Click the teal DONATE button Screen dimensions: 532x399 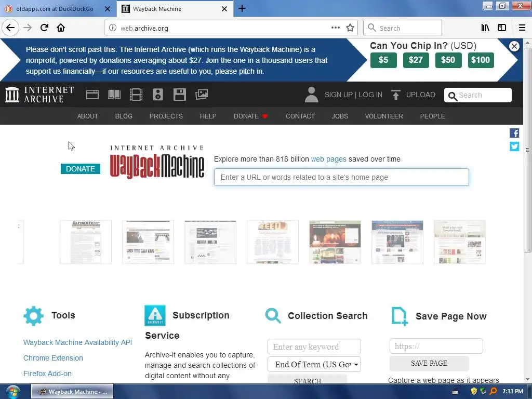click(x=81, y=169)
